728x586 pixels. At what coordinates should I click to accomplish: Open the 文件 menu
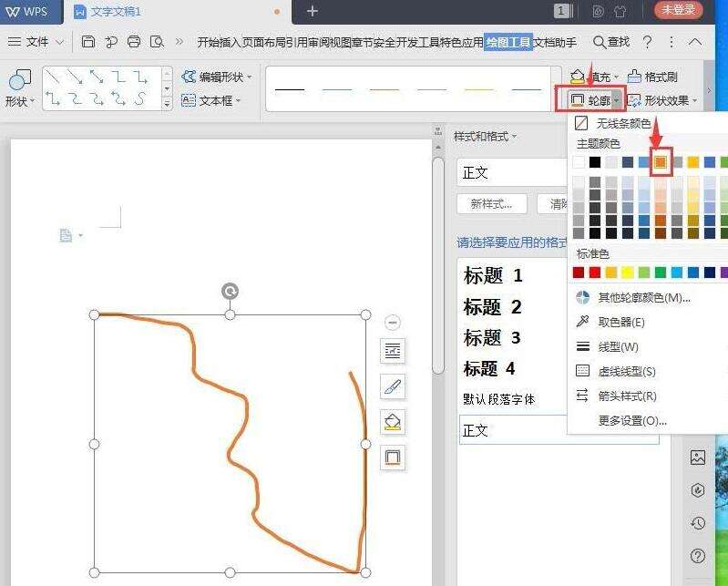click(x=36, y=42)
